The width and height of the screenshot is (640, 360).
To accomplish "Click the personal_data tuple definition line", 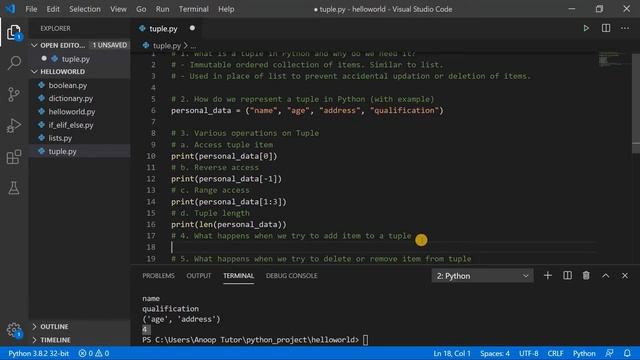I will point(307,111).
